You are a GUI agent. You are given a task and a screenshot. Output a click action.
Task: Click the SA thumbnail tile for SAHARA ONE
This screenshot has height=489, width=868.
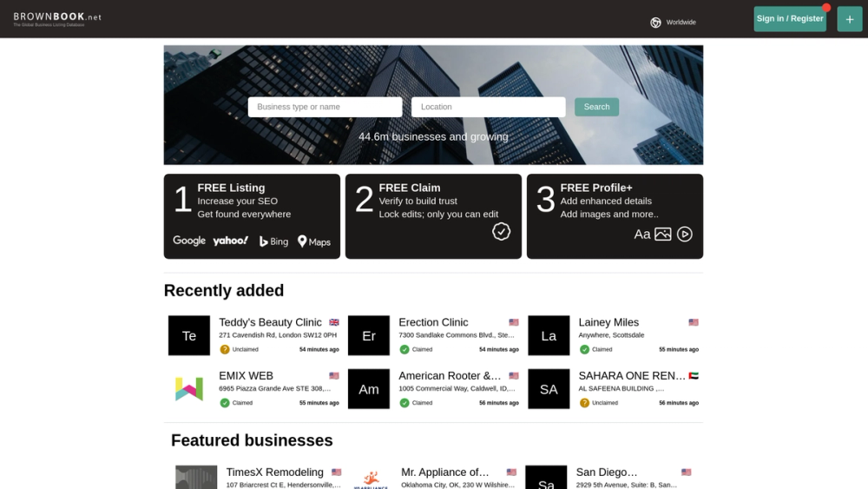tap(549, 389)
